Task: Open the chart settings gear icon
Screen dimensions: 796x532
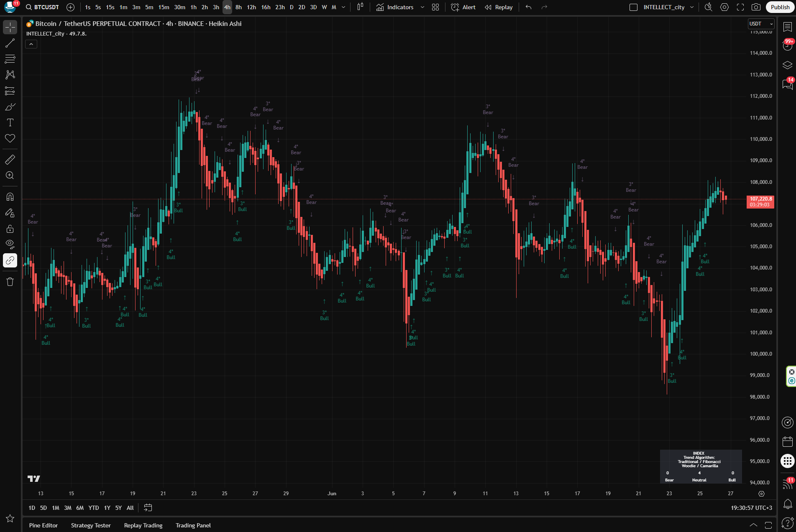Action: (x=724, y=7)
